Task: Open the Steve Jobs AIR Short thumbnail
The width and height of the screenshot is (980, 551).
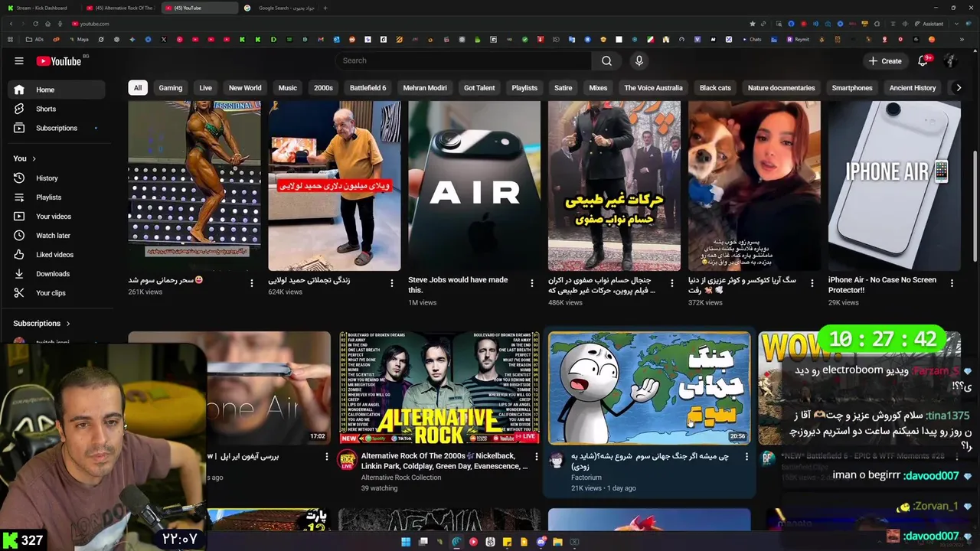Action: 474,186
